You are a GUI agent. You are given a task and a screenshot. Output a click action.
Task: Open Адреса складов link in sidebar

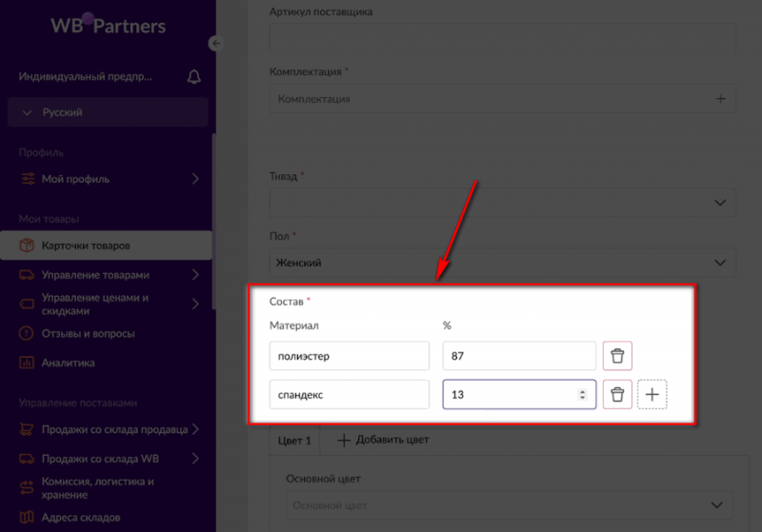tap(80, 518)
